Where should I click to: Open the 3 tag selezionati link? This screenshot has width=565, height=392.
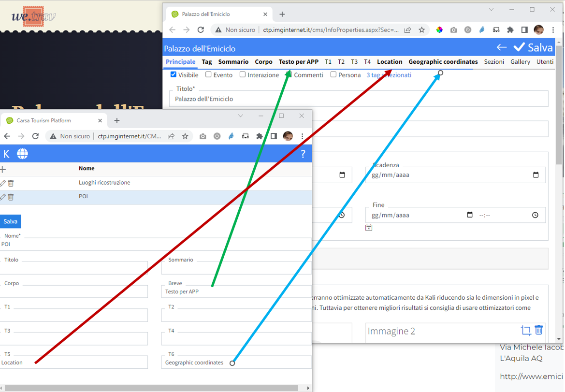[389, 75]
